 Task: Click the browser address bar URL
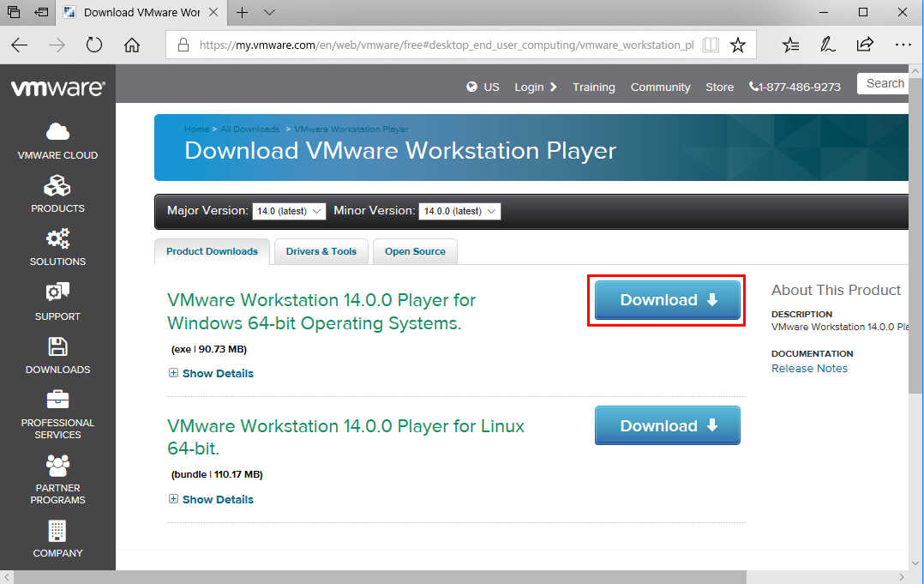tap(446, 45)
